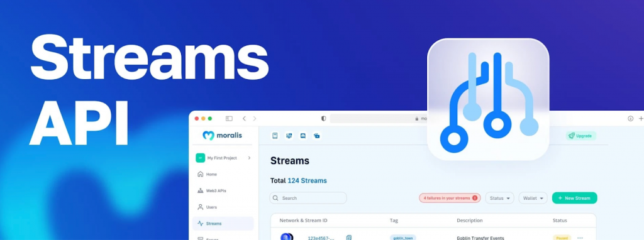
Task: Expand My First Project with the chevron
Action: (x=249, y=158)
